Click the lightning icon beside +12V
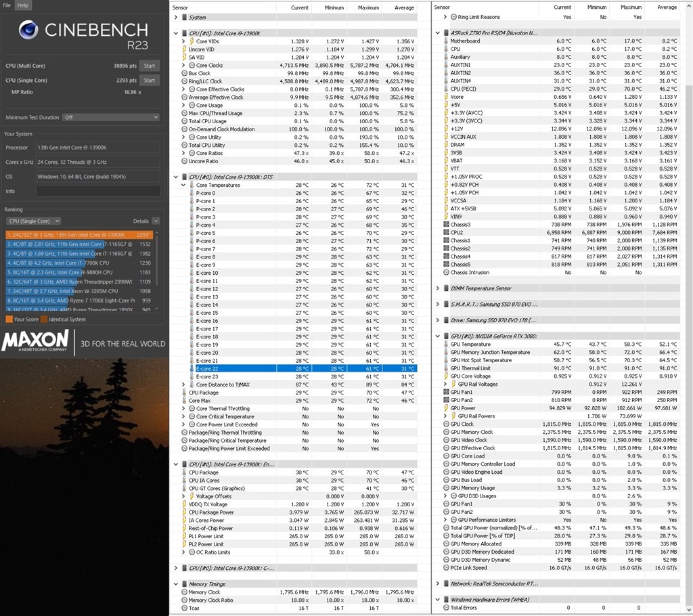The height and width of the screenshot is (616, 693). [x=446, y=129]
